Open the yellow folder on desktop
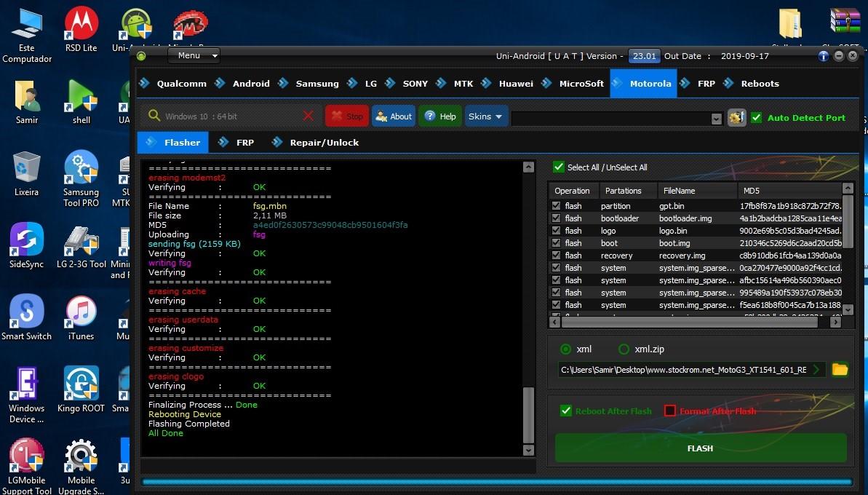868x495 pixels. [x=790, y=23]
